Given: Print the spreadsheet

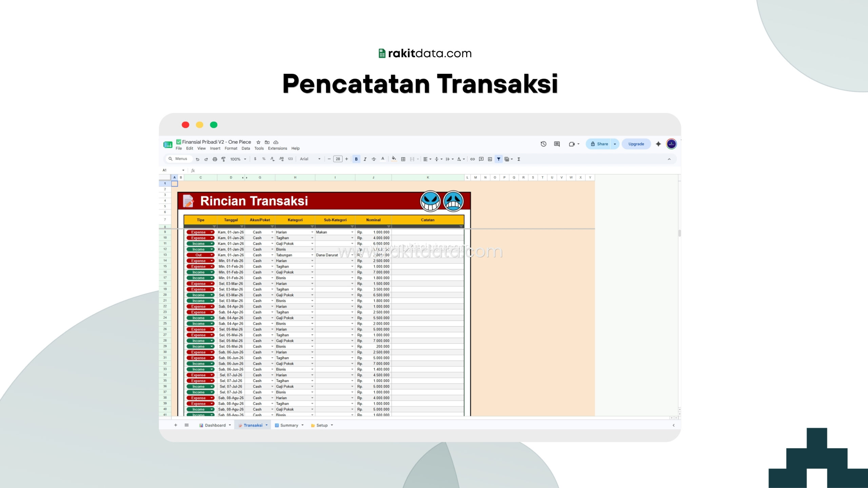Looking at the screenshot, I should pos(215,159).
